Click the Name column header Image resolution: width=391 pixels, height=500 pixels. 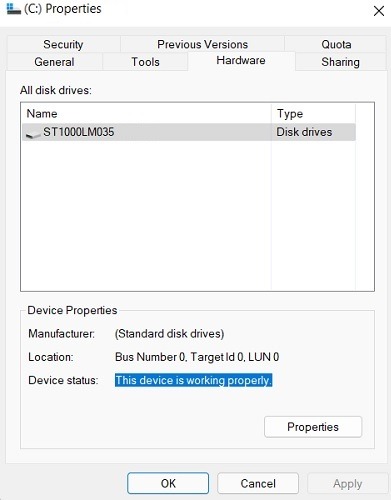click(146, 114)
